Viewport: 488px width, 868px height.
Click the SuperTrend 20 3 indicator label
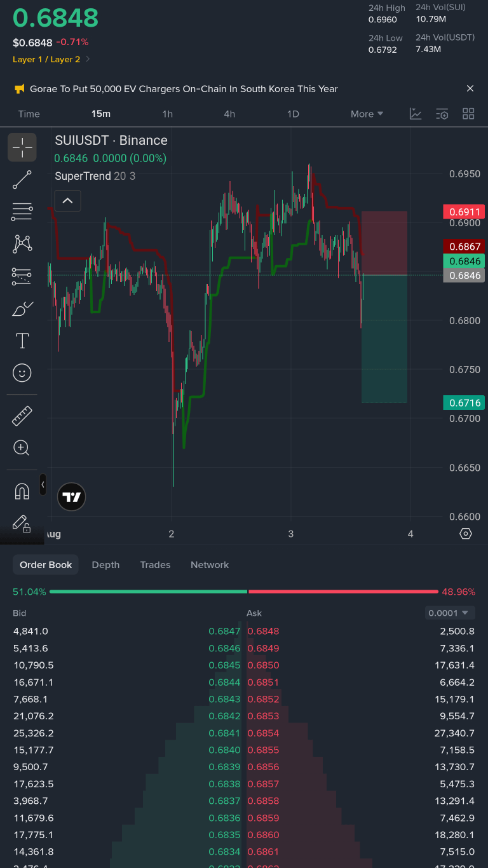click(95, 176)
